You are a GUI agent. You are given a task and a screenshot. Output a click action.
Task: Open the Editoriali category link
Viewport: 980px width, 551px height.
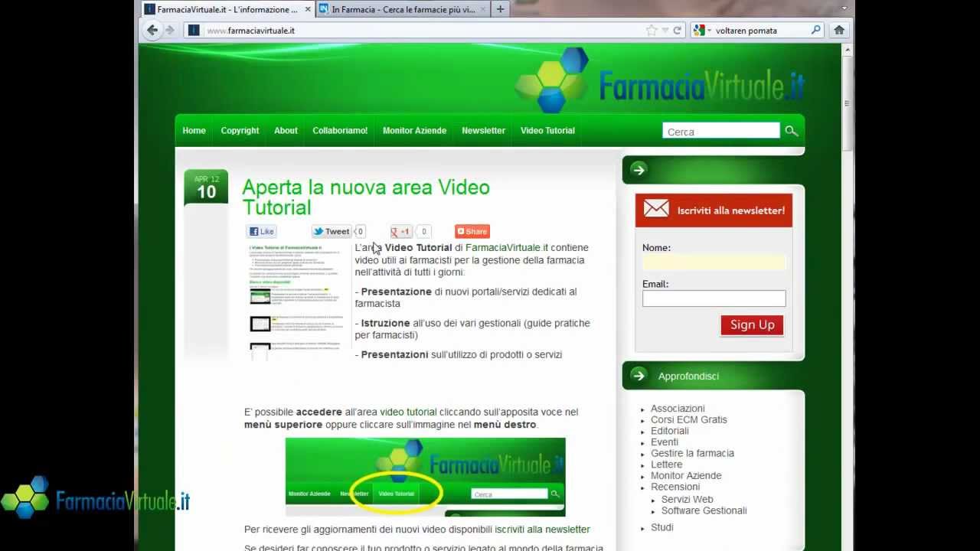click(670, 431)
